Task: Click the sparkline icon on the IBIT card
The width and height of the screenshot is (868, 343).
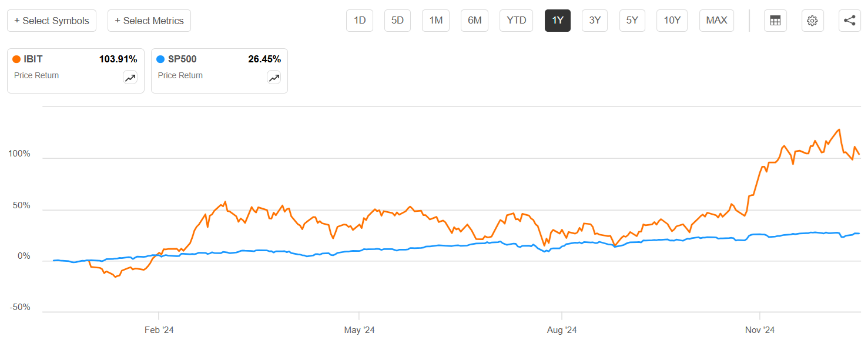Action: point(130,77)
